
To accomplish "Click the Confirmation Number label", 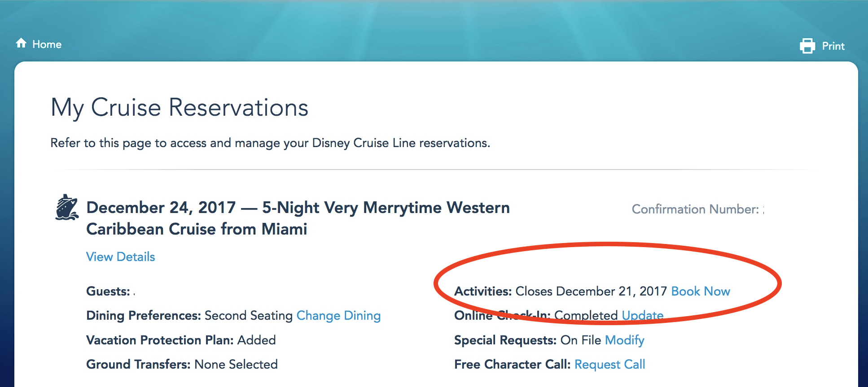I will point(695,209).
